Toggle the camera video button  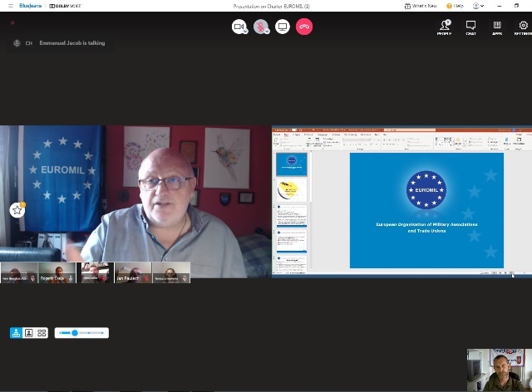point(239,27)
